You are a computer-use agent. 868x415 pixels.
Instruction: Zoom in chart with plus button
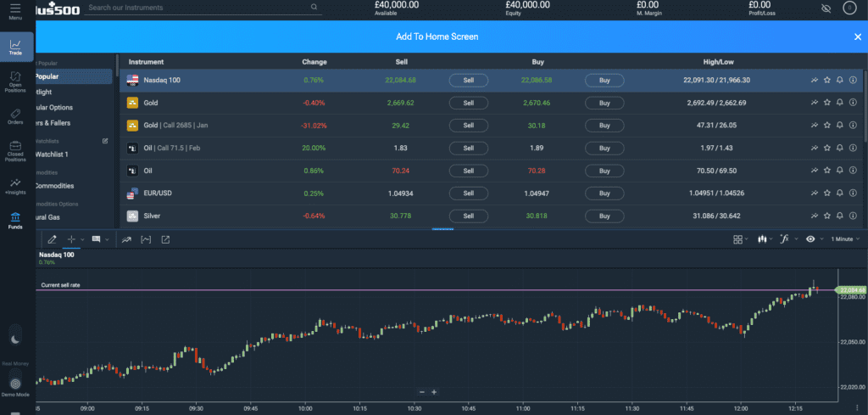coord(434,392)
